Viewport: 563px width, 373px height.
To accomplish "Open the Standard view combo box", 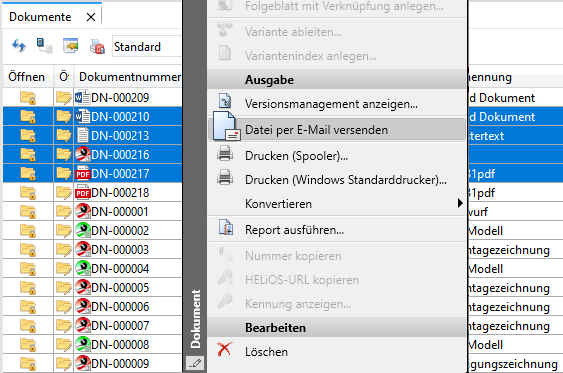I will coord(147,47).
